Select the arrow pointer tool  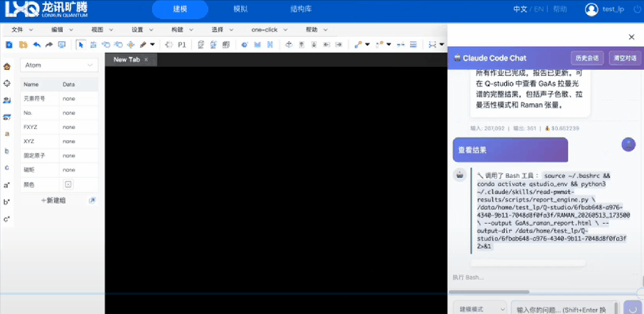click(x=81, y=44)
